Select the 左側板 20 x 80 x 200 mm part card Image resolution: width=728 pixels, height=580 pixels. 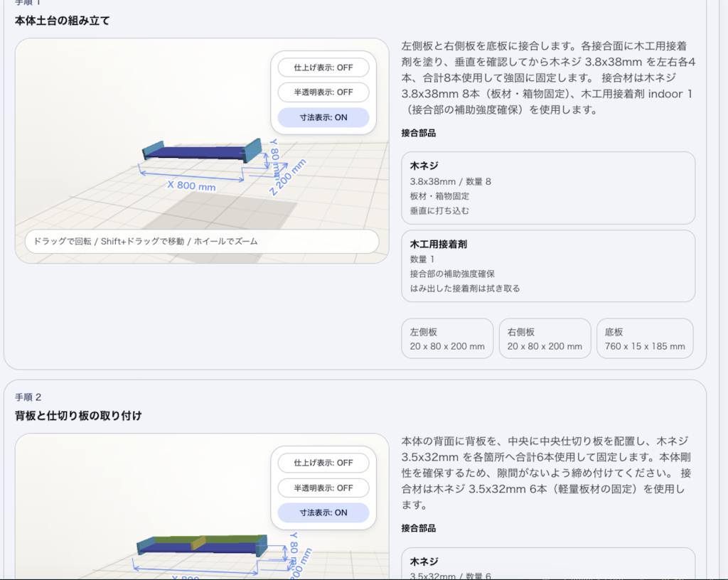447,338
